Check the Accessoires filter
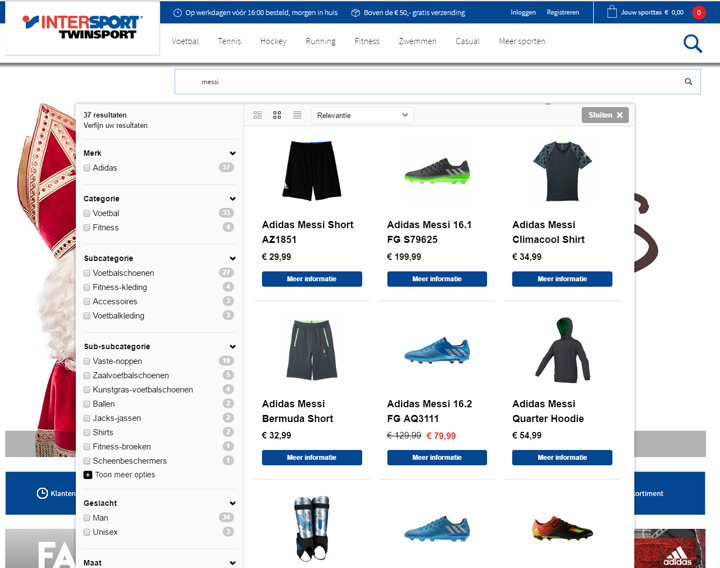 point(87,302)
